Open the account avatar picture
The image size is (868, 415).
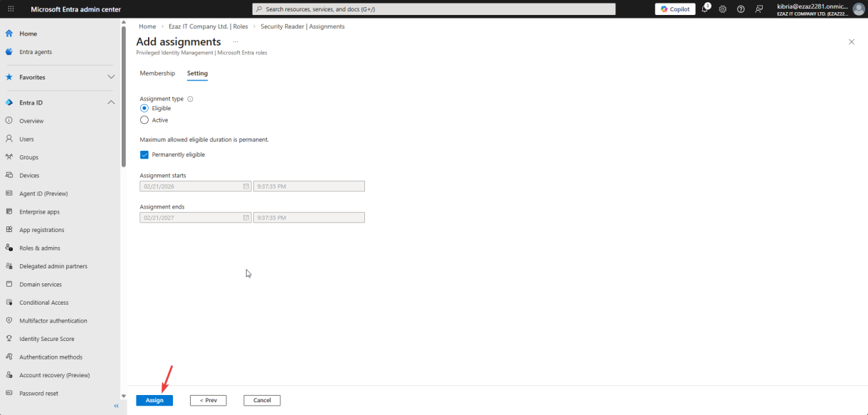pyautogui.click(x=858, y=9)
